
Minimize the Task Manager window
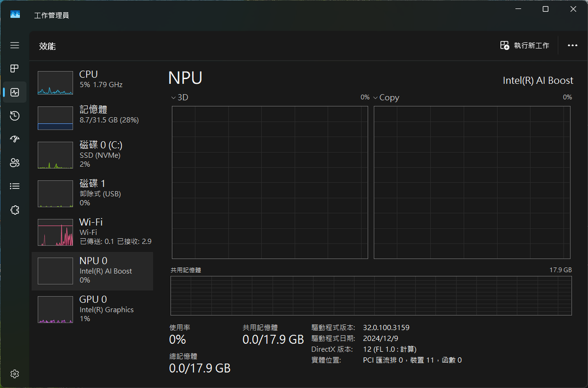pyautogui.click(x=518, y=9)
